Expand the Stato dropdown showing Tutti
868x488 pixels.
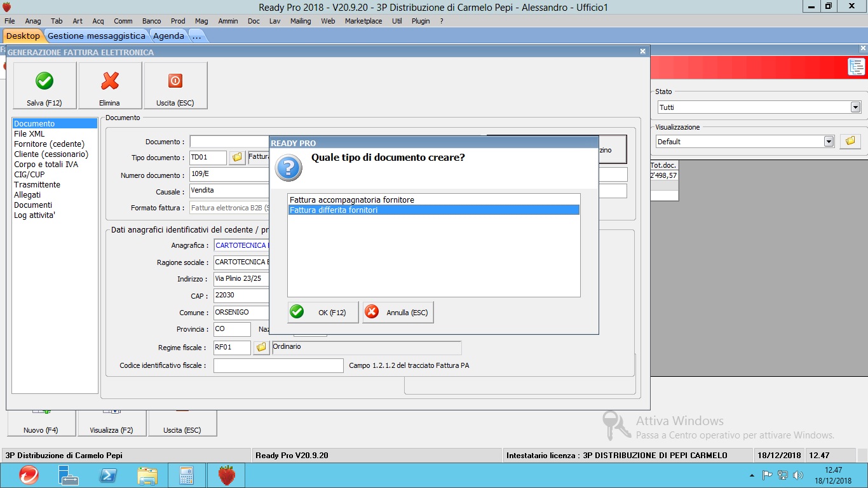(855, 107)
